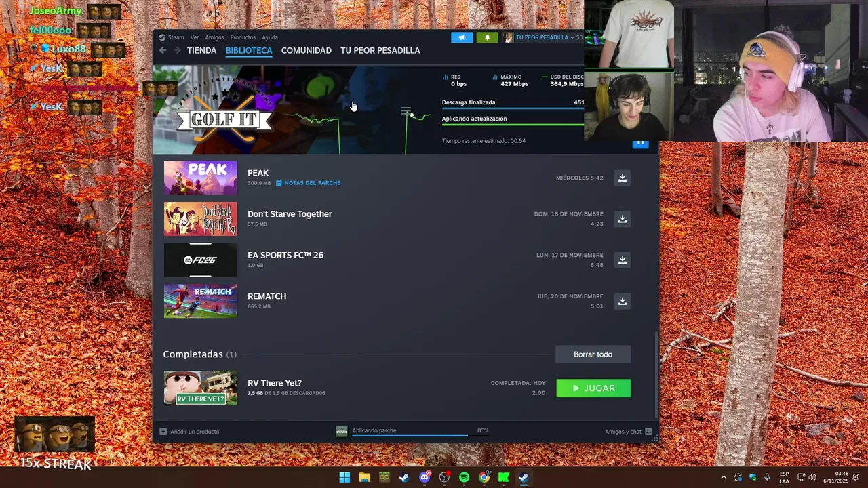
Task: Click the RV There Yet? thumbnail
Action: pyautogui.click(x=201, y=388)
